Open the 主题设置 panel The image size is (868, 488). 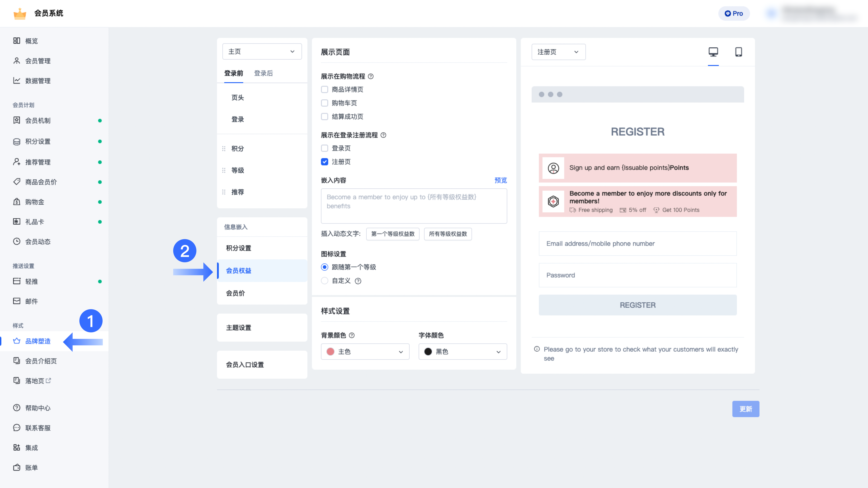coord(262,328)
